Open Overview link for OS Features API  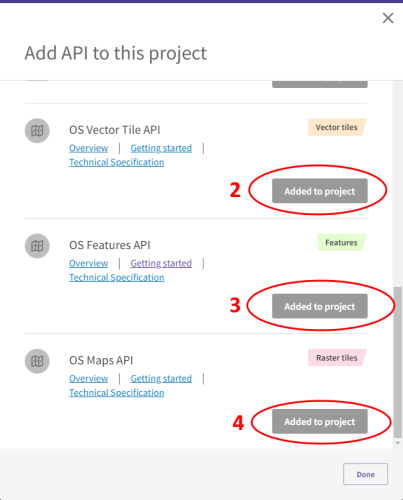point(88,263)
